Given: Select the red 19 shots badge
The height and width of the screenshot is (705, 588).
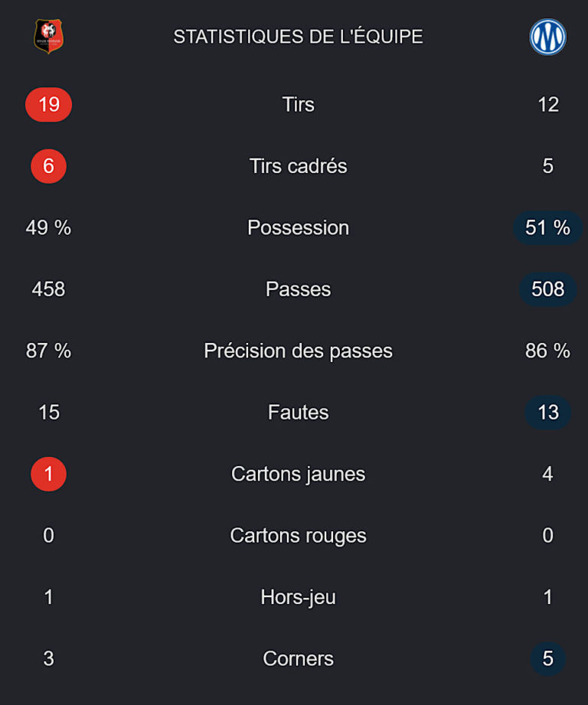Looking at the screenshot, I should pyautogui.click(x=48, y=105).
